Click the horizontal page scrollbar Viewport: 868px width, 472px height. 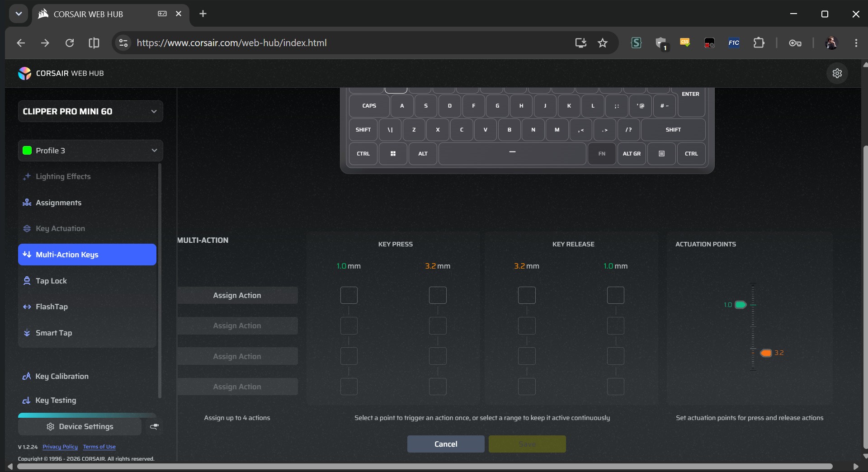(425, 466)
